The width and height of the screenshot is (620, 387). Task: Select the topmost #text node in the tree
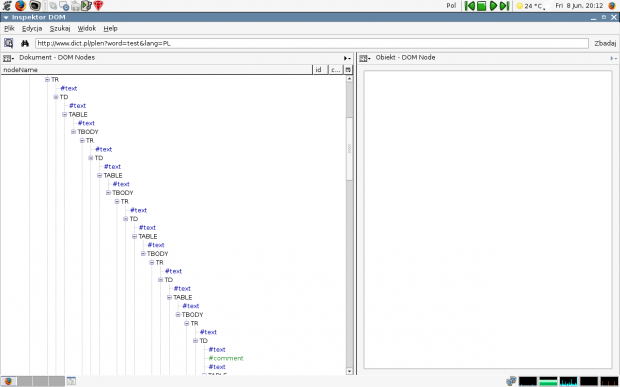click(x=68, y=88)
